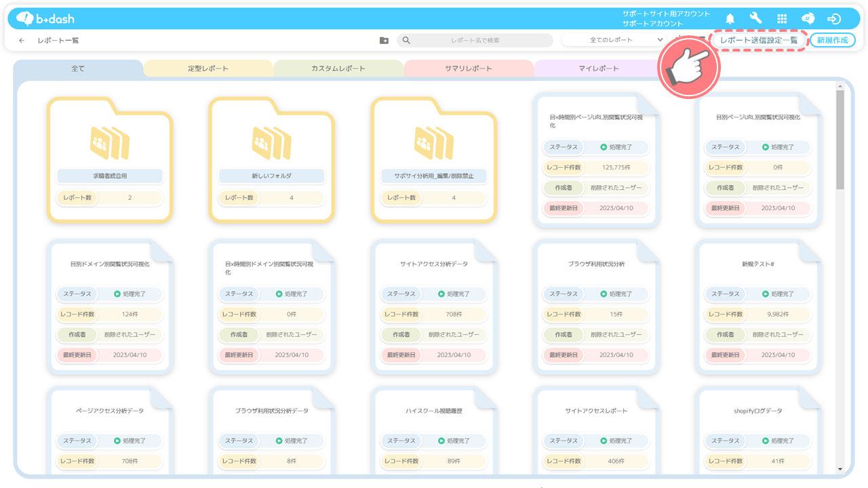Click the green status icon on サイトアクセス分析データ
Screen dimensions: 868x488
tap(441, 294)
